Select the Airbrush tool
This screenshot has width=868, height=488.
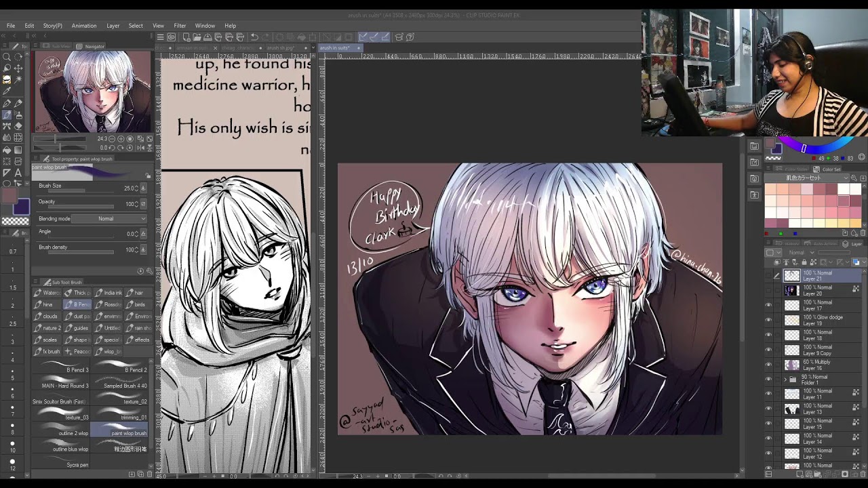click(x=18, y=115)
